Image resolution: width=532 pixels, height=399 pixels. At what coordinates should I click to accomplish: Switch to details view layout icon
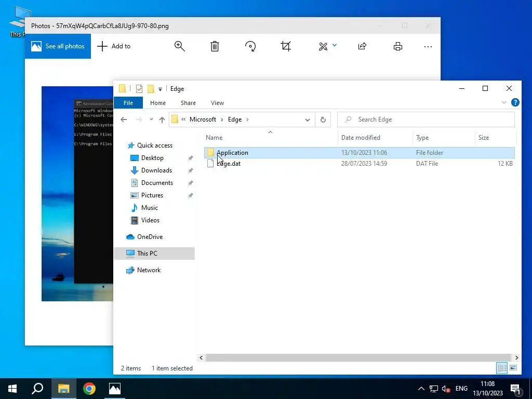coord(502,368)
